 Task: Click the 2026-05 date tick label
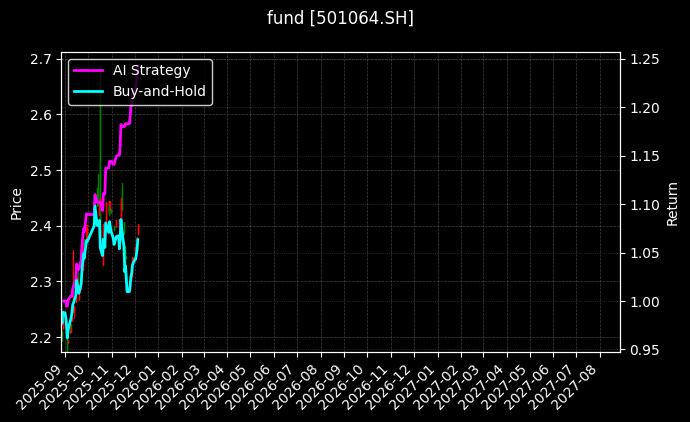[226, 386]
